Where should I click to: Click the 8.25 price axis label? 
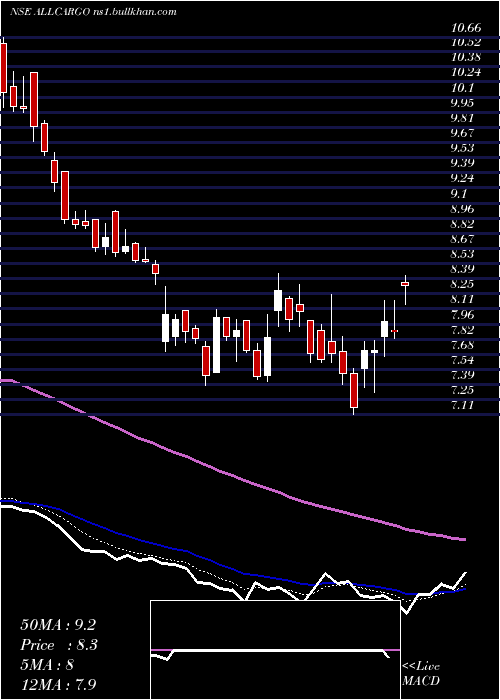click(462, 284)
